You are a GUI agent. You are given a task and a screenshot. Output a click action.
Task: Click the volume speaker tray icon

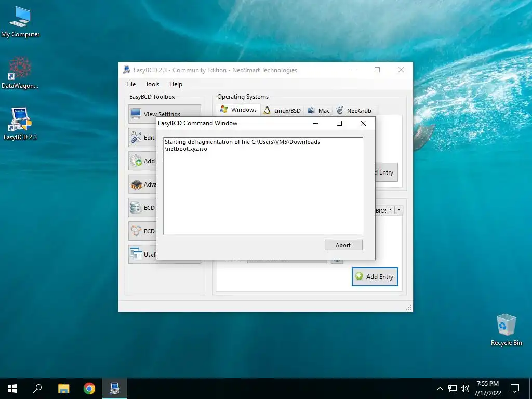coord(465,389)
